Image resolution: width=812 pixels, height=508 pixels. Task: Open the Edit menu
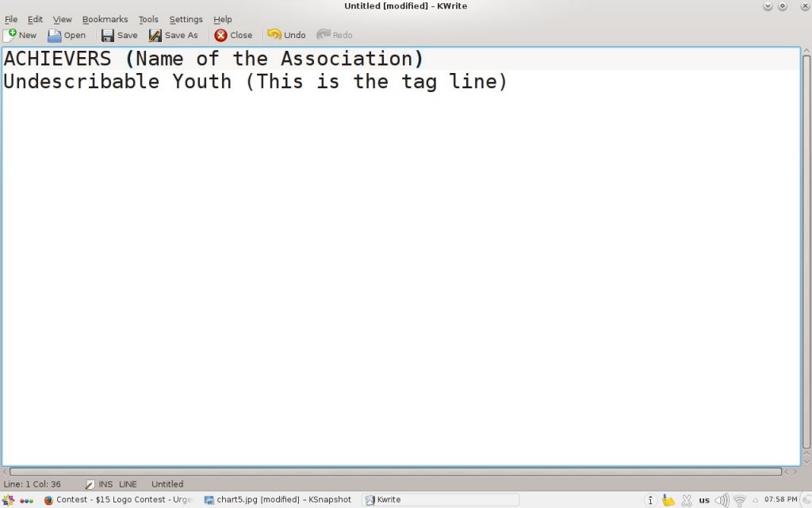[35, 19]
